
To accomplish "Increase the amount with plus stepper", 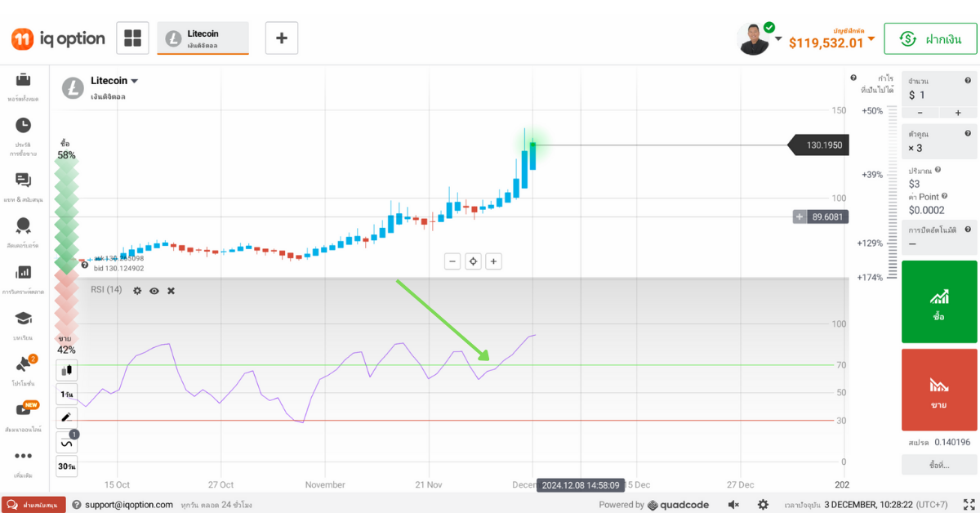I will point(958,113).
